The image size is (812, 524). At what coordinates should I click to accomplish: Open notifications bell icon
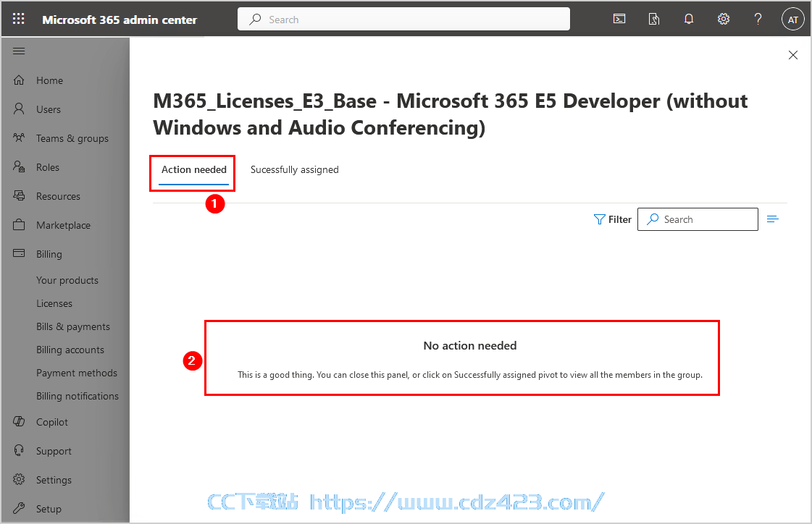click(x=689, y=19)
